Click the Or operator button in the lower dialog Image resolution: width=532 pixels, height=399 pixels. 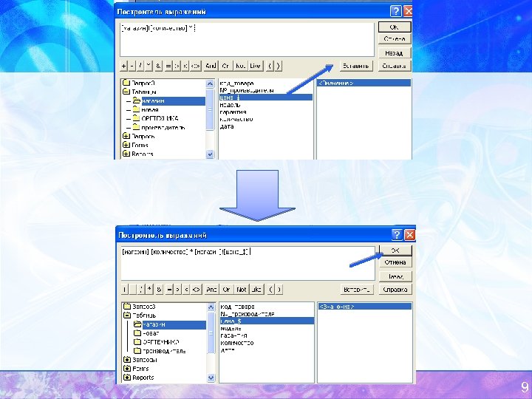click(226, 290)
